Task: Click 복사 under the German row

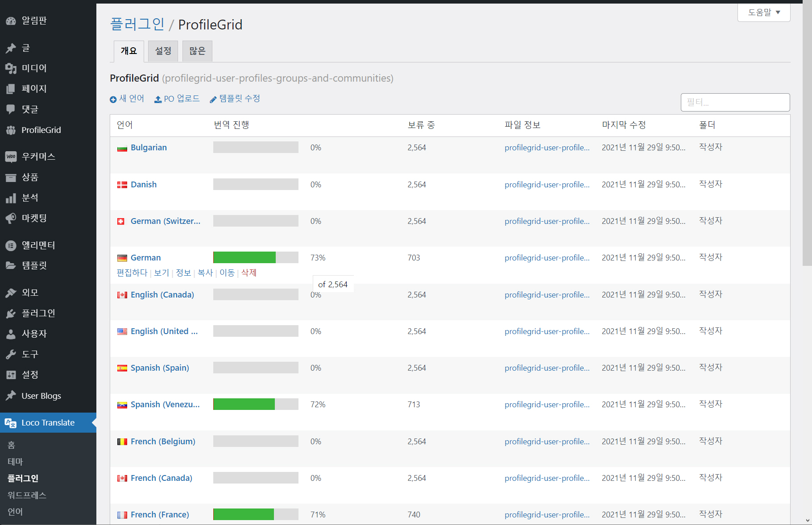Action: pyautogui.click(x=205, y=273)
